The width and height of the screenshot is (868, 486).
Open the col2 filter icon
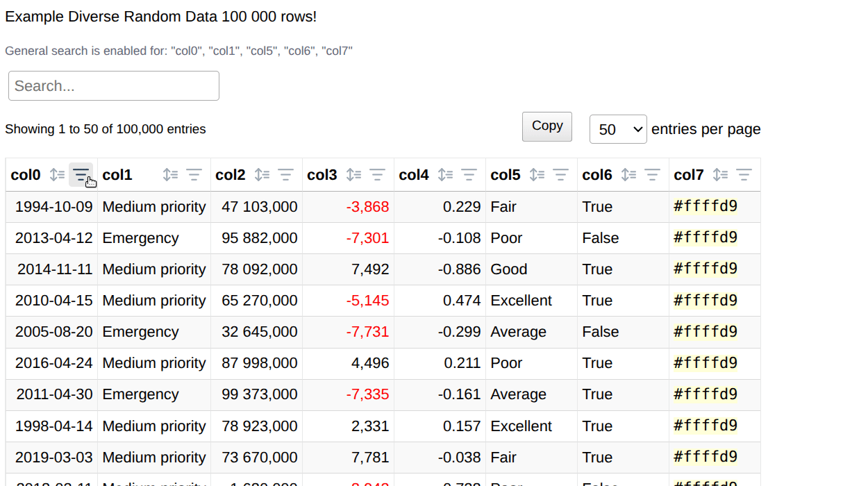tap(285, 175)
